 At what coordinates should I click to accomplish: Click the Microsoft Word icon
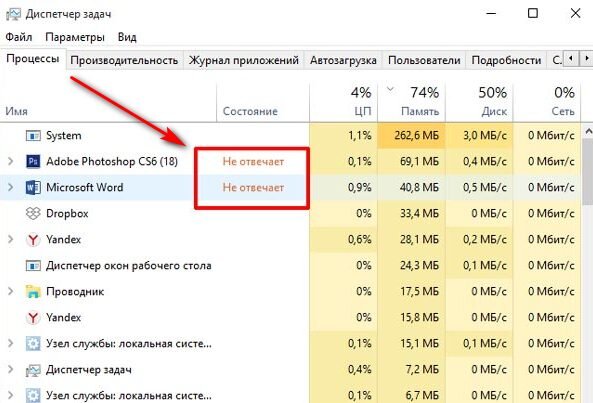(33, 188)
